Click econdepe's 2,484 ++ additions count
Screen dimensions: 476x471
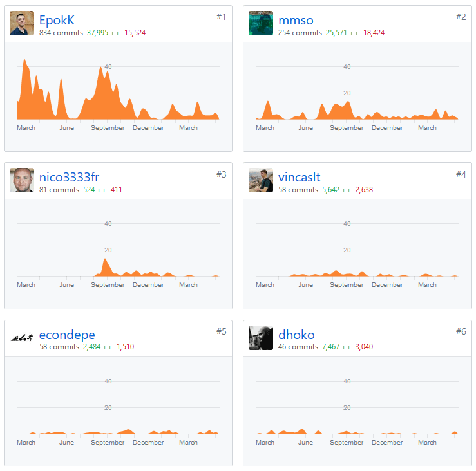coord(97,347)
